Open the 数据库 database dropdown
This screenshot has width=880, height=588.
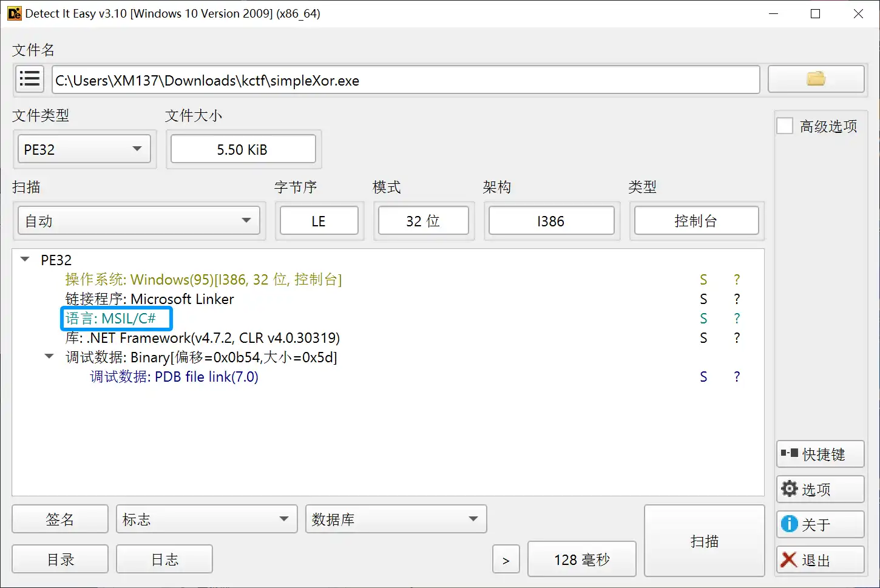[396, 519]
